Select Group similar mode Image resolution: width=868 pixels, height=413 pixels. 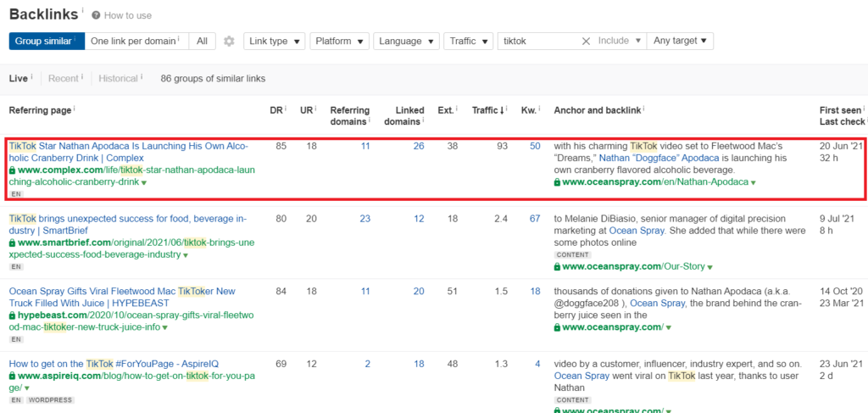(x=47, y=41)
